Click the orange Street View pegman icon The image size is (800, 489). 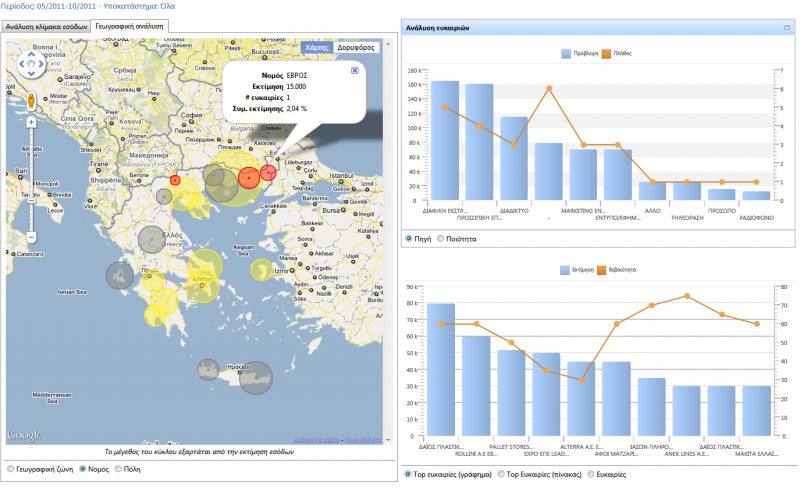[x=31, y=101]
